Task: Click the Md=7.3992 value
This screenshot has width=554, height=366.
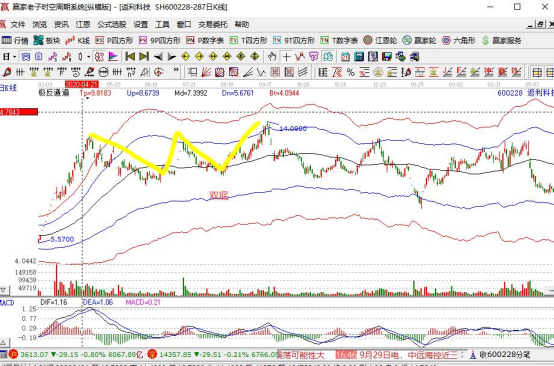Action: [191, 93]
